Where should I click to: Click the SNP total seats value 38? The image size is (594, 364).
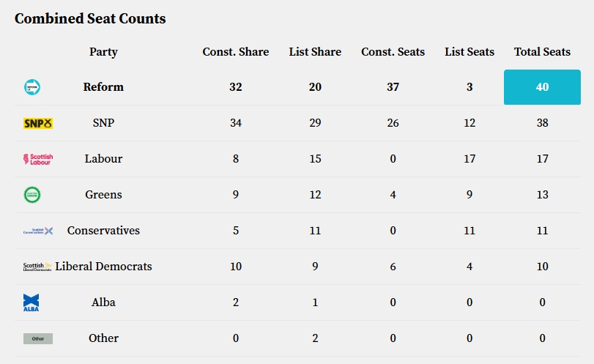[542, 123]
